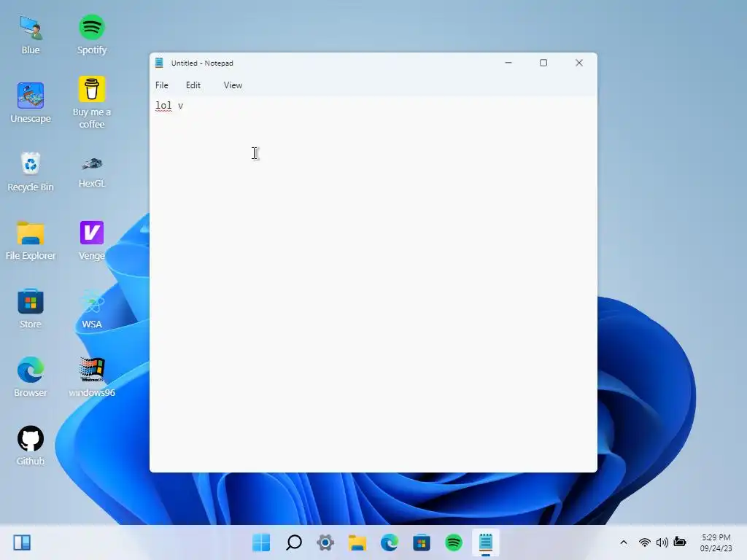This screenshot has width=747, height=560.
Task: Open the widgets panel in taskbar
Action: pos(22,542)
